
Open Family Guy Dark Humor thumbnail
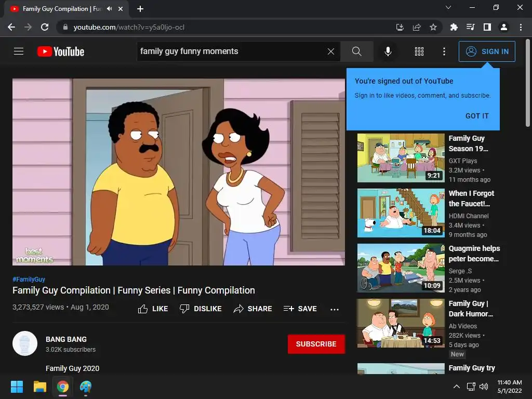pos(401,323)
